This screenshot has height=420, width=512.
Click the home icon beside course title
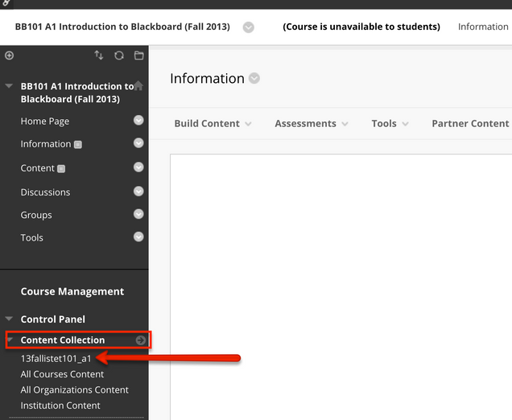[x=138, y=85]
